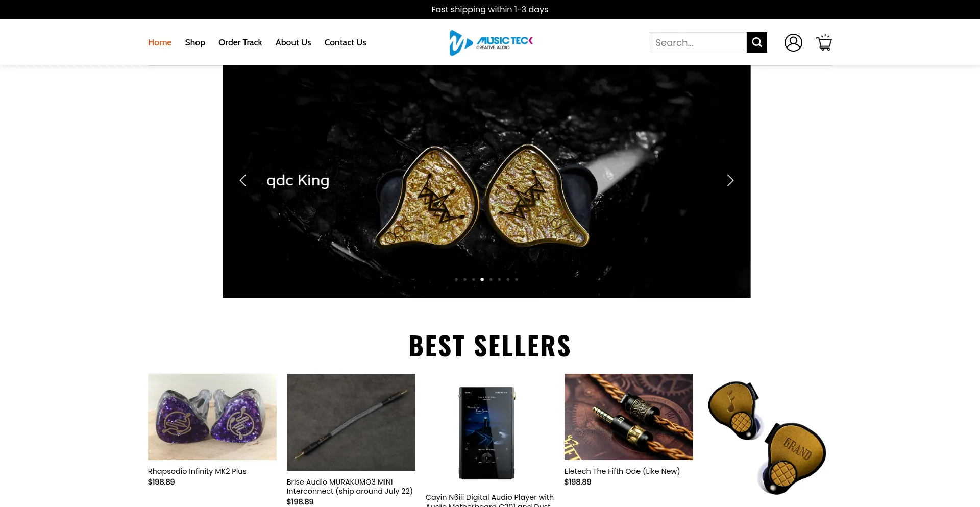Focus the Search input field
Screen dimensions: 980x507
pos(698,42)
